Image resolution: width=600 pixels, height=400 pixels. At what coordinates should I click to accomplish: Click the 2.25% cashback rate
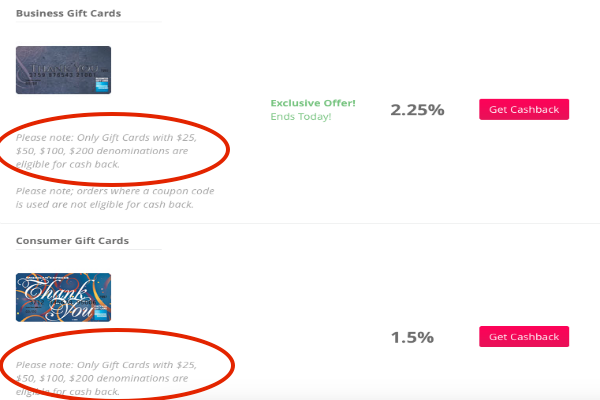417,110
